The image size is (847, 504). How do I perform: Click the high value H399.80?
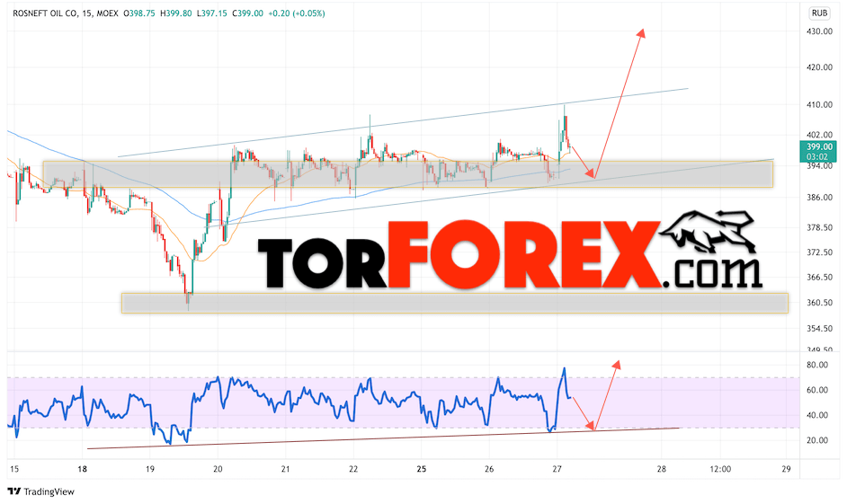coord(175,13)
